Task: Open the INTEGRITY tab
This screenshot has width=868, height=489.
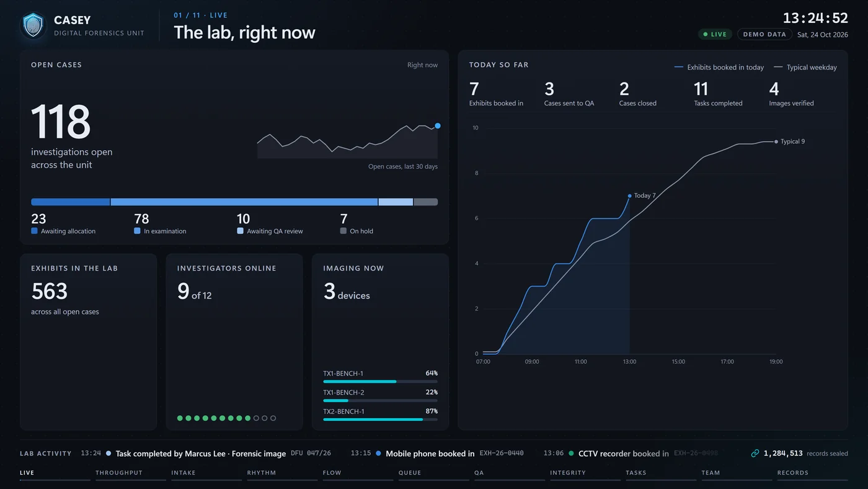Action: [585, 474]
